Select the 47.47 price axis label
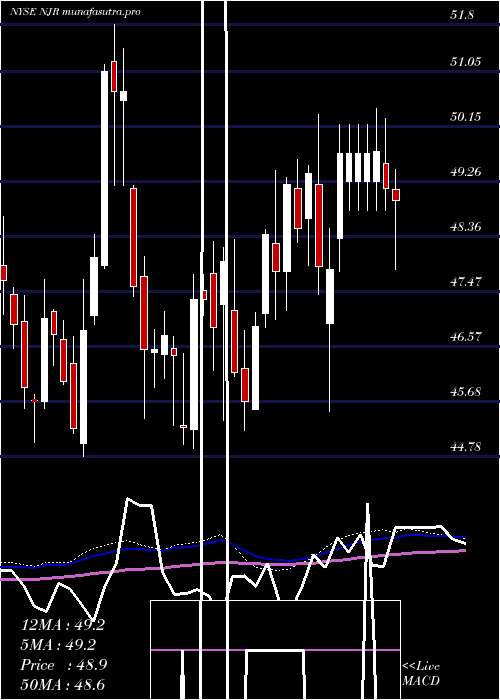The width and height of the screenshot is (500, 700). tap(466, 282)
